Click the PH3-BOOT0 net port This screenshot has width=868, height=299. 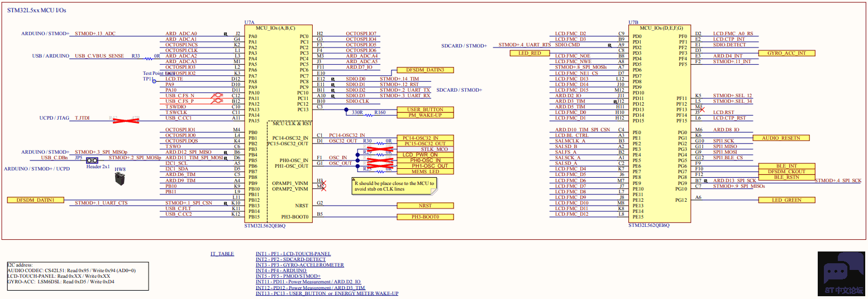tap(425, 217)
